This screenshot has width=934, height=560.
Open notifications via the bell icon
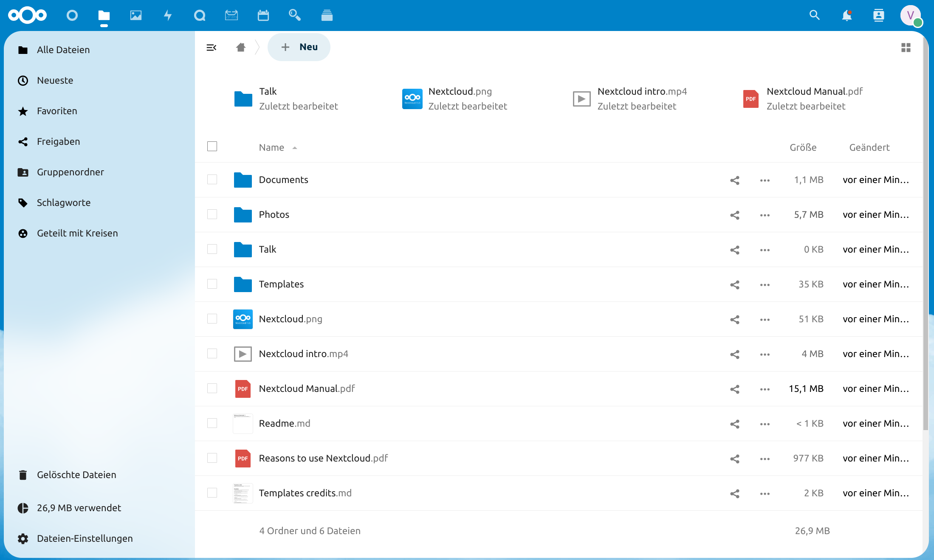(x=847, y=15)
